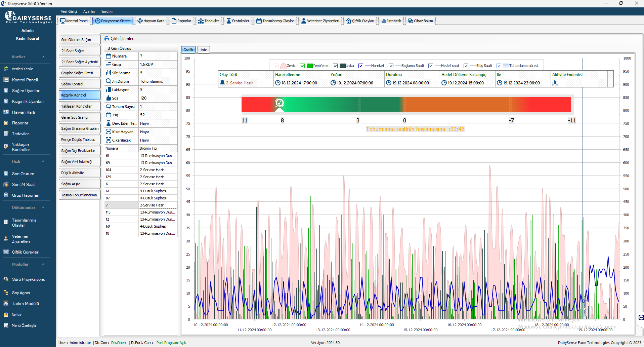
Task: Click the Son Oturum Sağım button
Action: (x=80, y=40)
